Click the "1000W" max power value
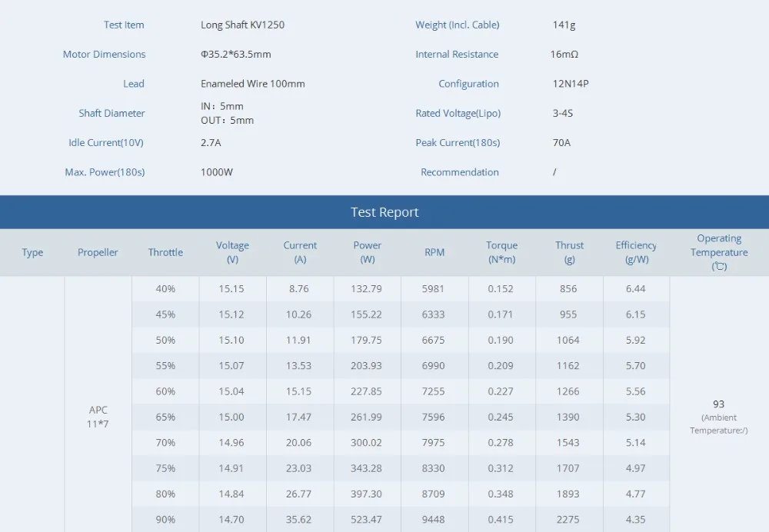769x532 pixels. click(217, 171)
